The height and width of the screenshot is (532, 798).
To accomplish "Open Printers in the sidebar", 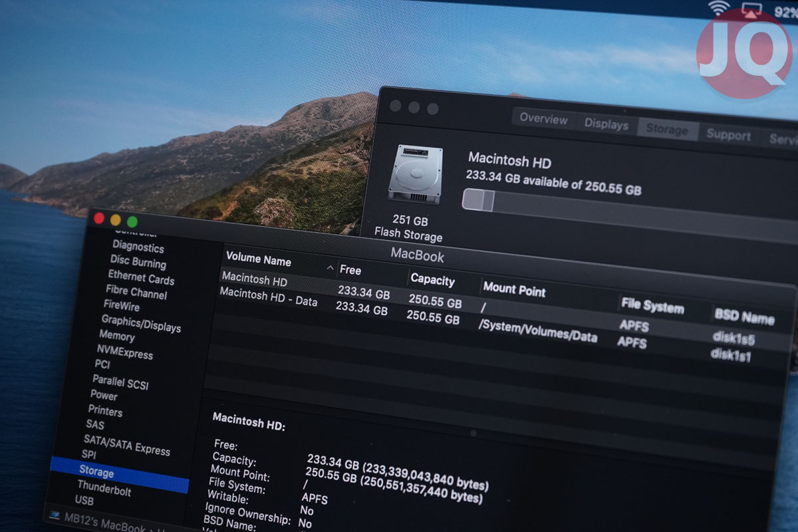I will pos(105,411).
